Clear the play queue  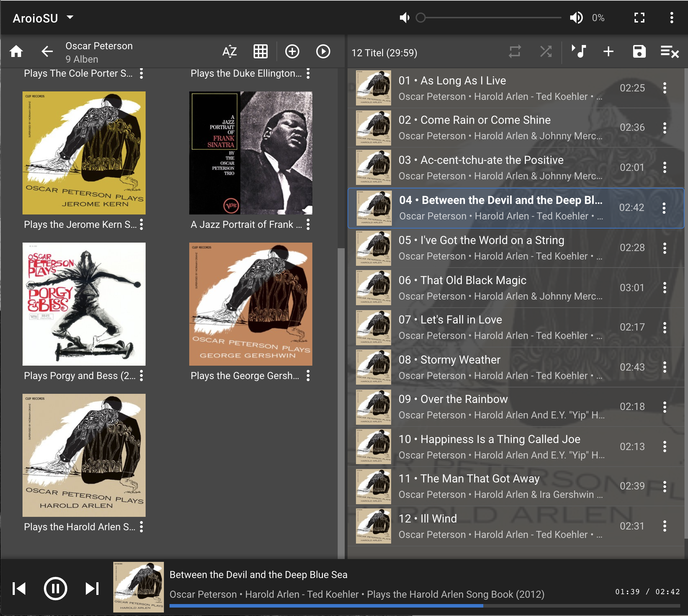coord(670,52)
